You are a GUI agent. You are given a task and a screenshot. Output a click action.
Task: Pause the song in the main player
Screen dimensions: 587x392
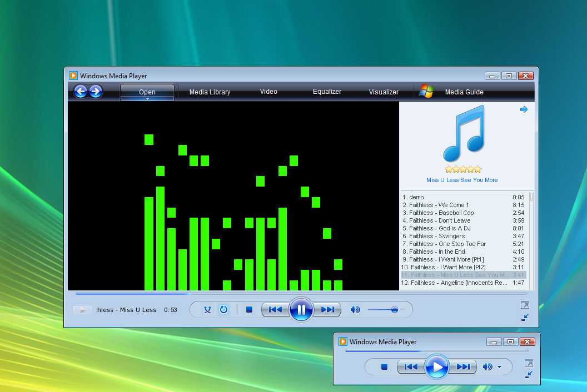(x=301, y=310)
